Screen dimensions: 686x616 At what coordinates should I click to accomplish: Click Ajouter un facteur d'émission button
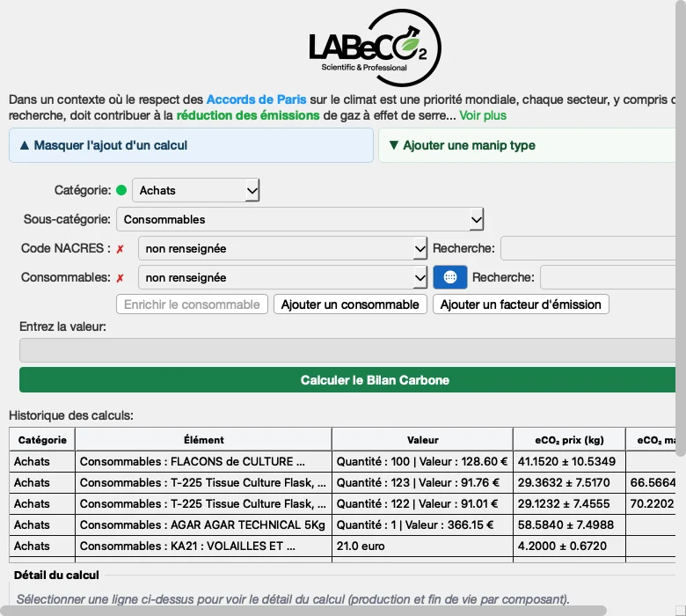coord(521,304)
